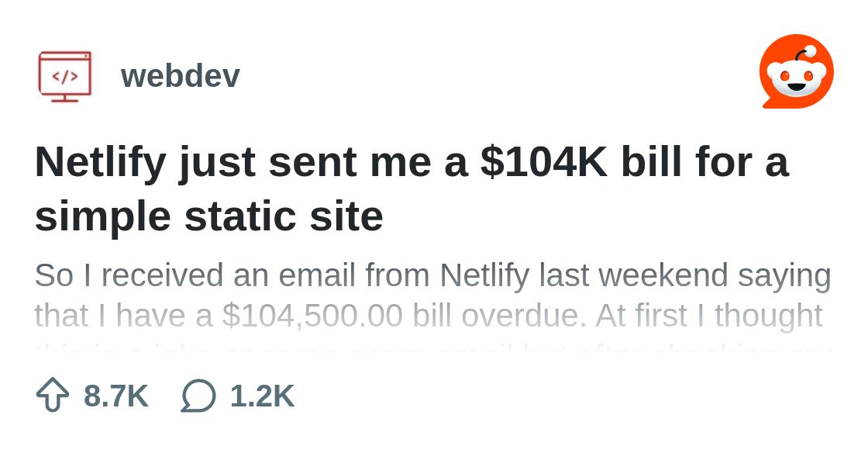868x453 pixels.
Task: Upvote the post with the arrow icon
Action: pyautogui.click(x=53, y=395)
